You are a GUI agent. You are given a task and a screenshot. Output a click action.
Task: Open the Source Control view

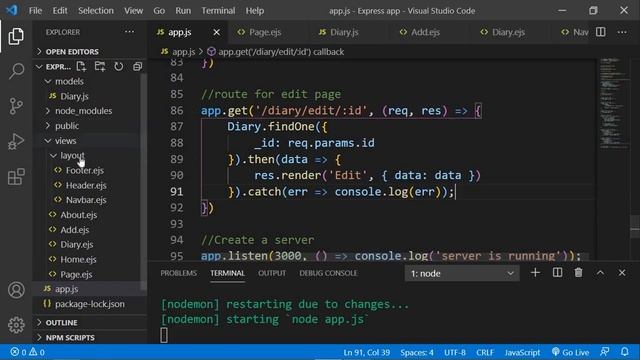(16, 106)
